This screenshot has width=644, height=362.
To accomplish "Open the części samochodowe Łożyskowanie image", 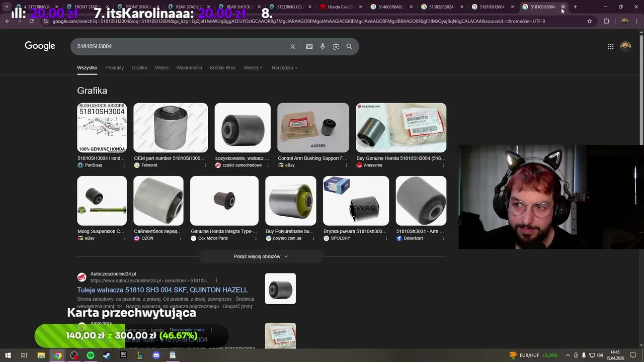I will tap(243, 128).
